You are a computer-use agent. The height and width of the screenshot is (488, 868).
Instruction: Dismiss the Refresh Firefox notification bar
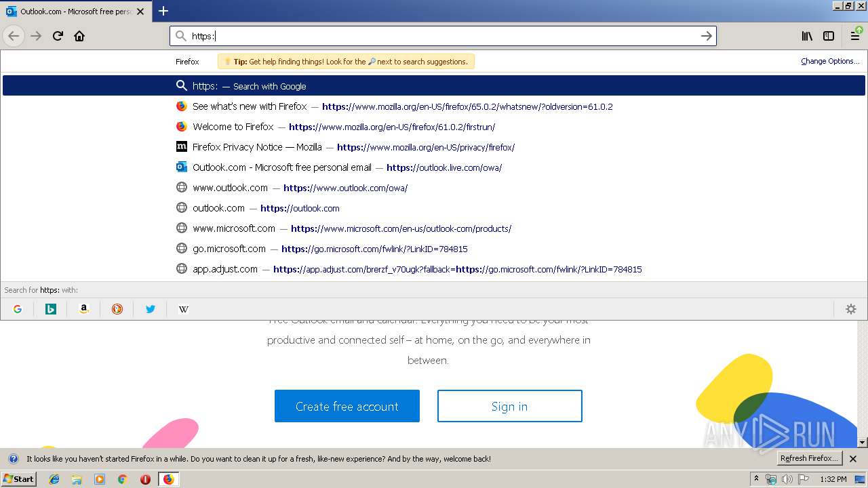tap(853, 458)
